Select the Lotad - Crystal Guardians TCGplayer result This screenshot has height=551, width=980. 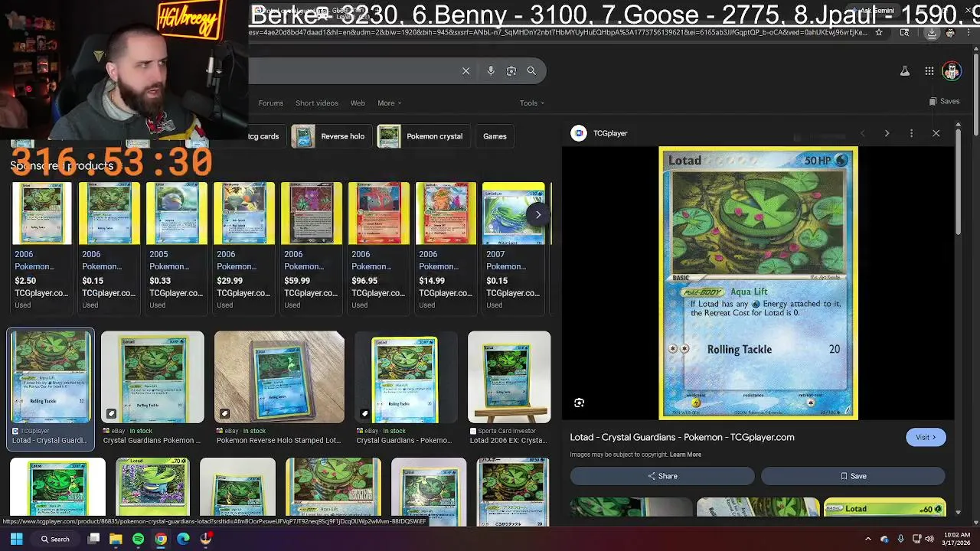click(x=51, y=388)
